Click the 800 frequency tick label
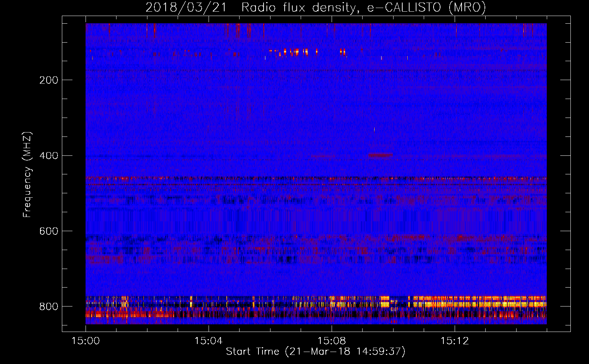This screenshot has width=589, height=364. [49, 306]
